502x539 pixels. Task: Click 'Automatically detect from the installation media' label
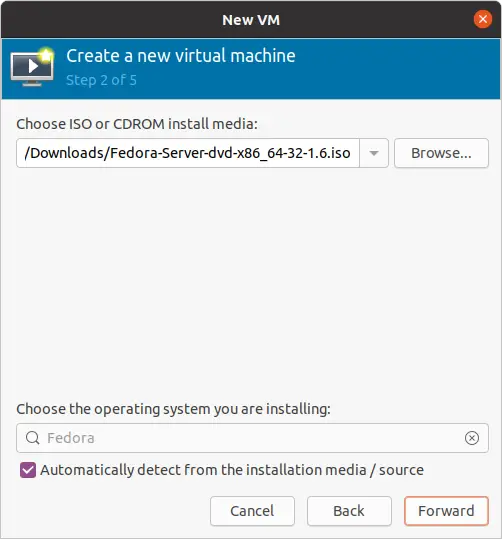coord(232,470)
